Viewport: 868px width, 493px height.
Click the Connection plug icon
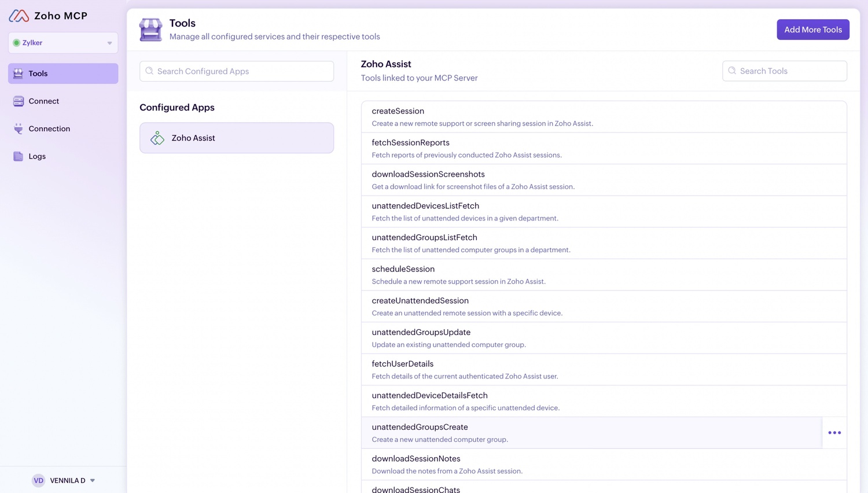point(19,128)
